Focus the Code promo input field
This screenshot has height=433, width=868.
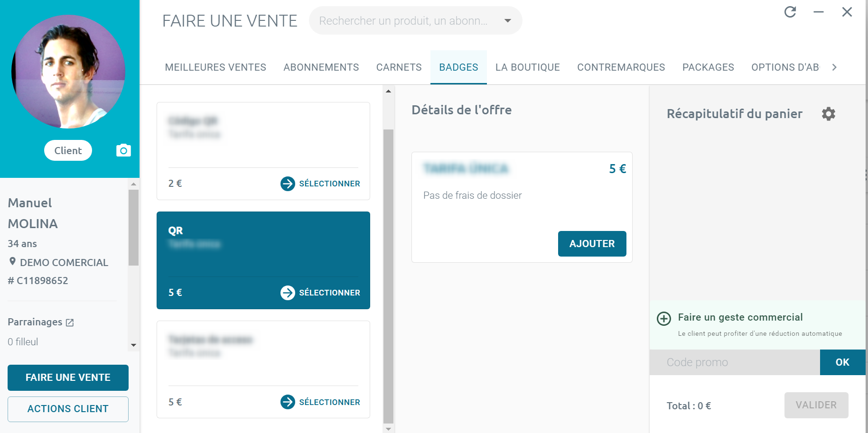pos(734,362)
